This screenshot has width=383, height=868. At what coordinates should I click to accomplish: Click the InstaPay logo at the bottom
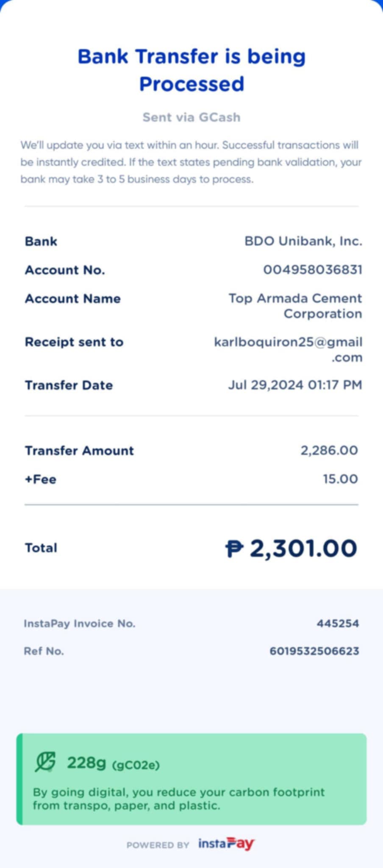[x=226, y=844]
